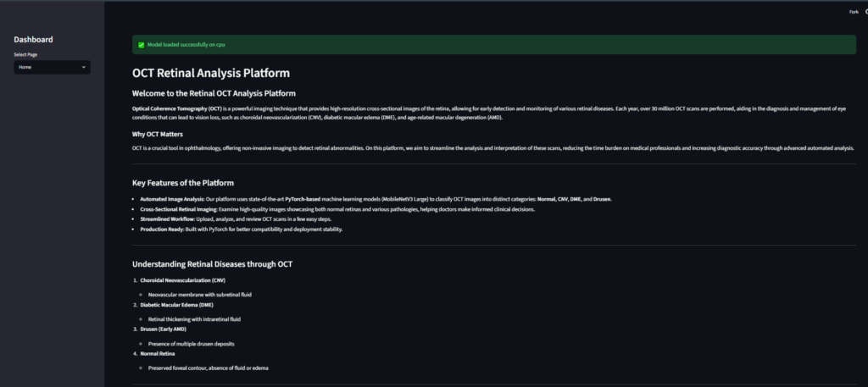Click the Fork button in the top bar

(854, 12)
